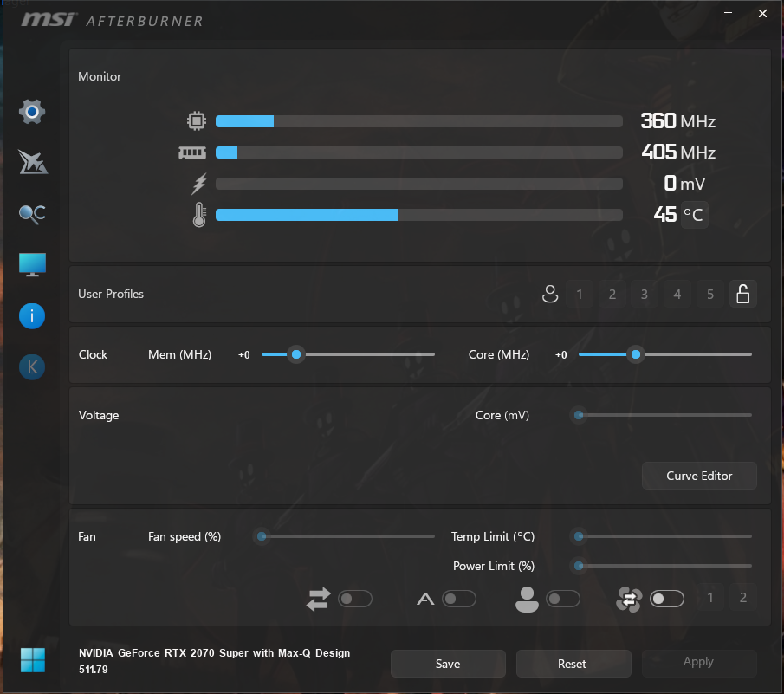
Task: Toggle the fan sync switch
Action: tap(667, 599)
